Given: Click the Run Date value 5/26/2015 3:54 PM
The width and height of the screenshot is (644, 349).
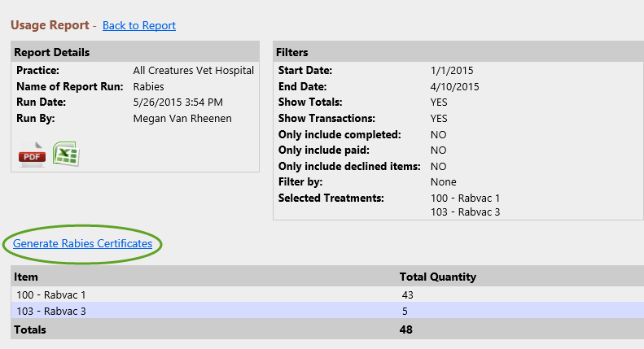Looking at the screenshot, I should tap(177, 103).
